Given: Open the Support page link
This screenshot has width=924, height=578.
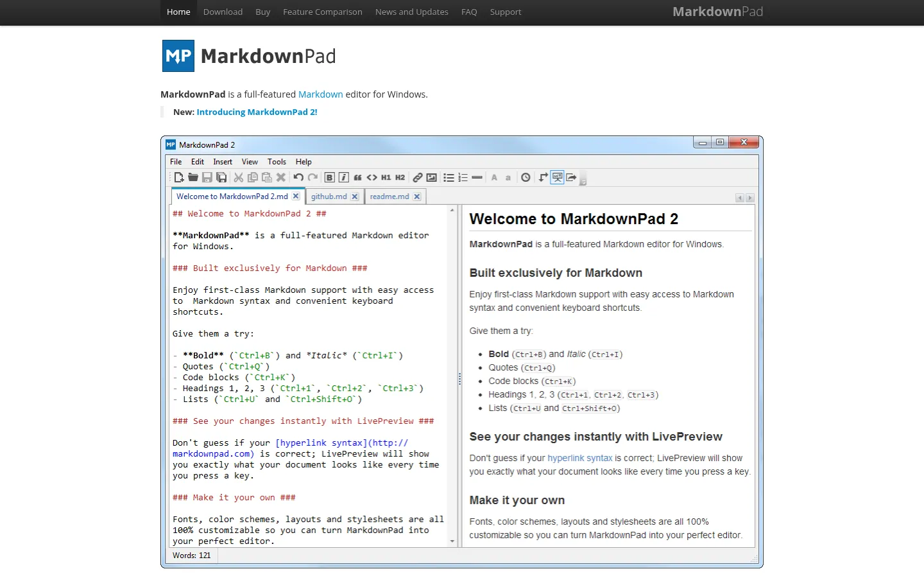Looking at the screenshot, I should click(506, 12).
